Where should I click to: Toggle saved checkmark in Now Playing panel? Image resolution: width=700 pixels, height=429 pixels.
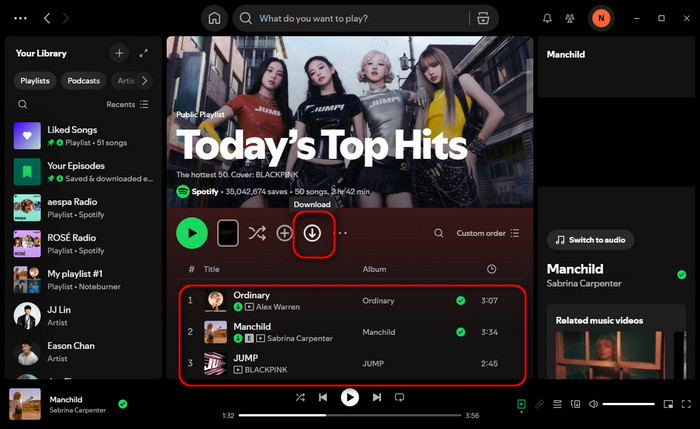[x=682, y=275]
